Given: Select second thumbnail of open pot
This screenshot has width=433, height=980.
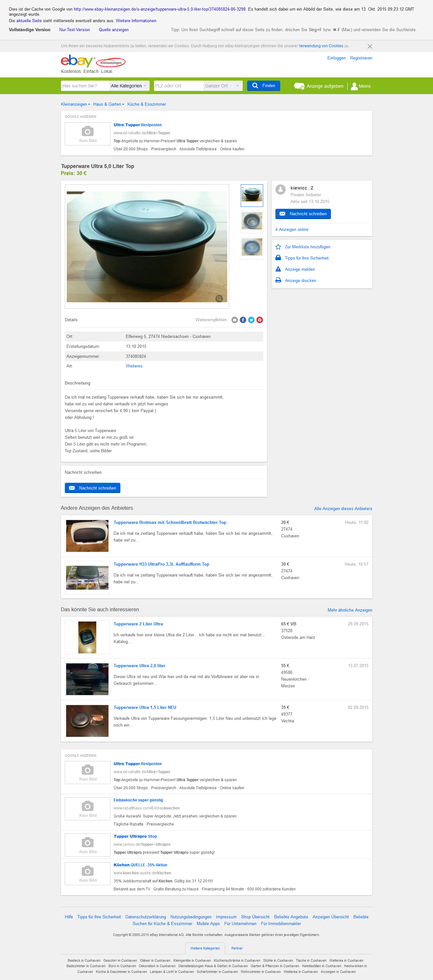Looking at the screenshot, I should [252, 221].
